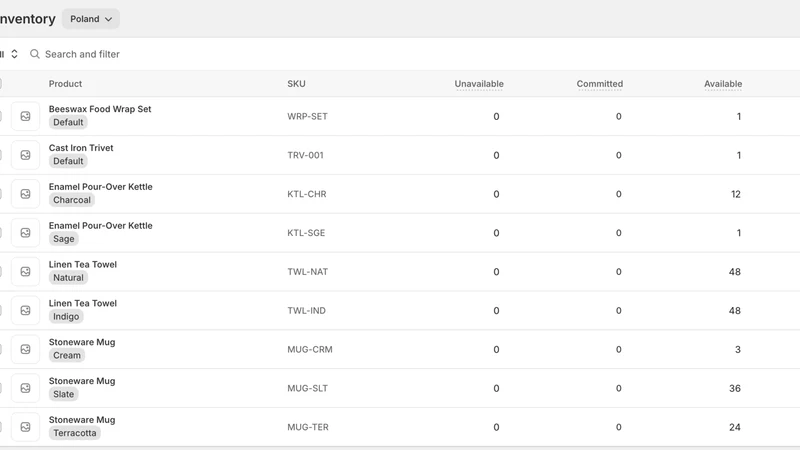
Task: Click the Natural variant tag
Action: click(68, 278)
